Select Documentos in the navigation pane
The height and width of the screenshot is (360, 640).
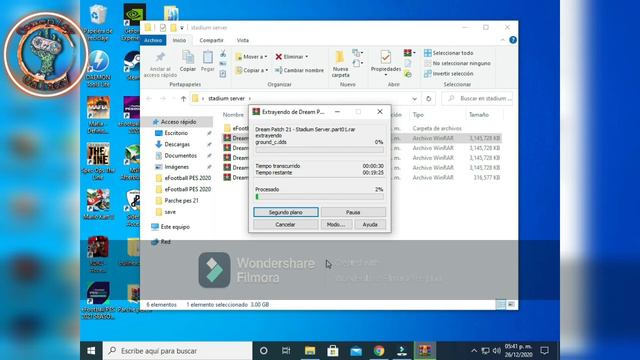pos(180,156)
